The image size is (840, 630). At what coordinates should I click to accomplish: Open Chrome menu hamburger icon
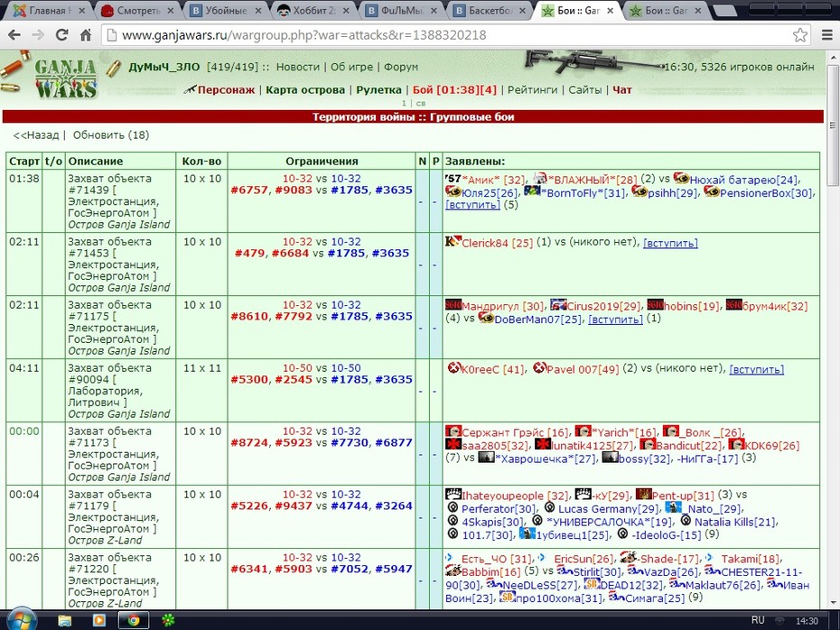(x=827, y=35)
